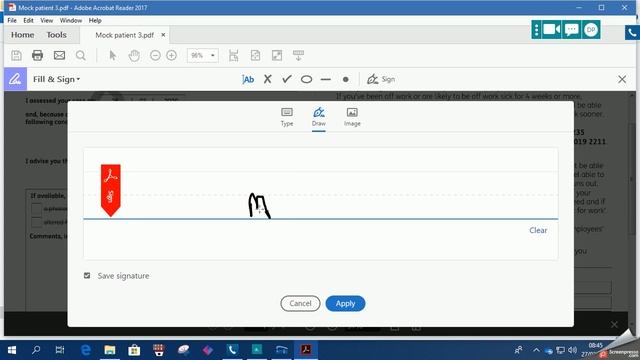
Task: Toggle the Save signature checkbox
Action: point(87,276)
